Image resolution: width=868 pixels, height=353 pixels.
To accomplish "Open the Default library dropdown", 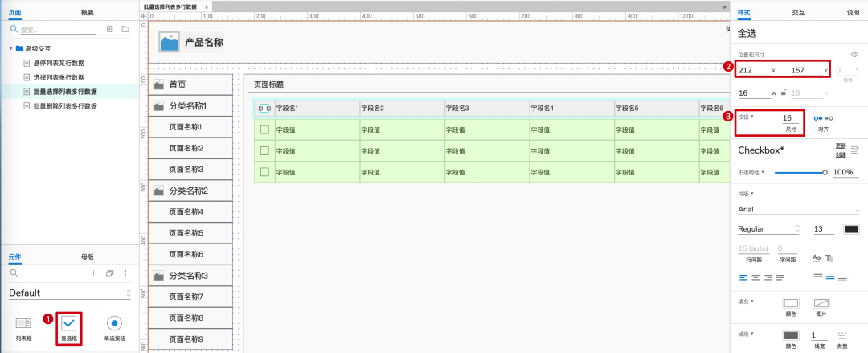I will click(x=69, y=293).
